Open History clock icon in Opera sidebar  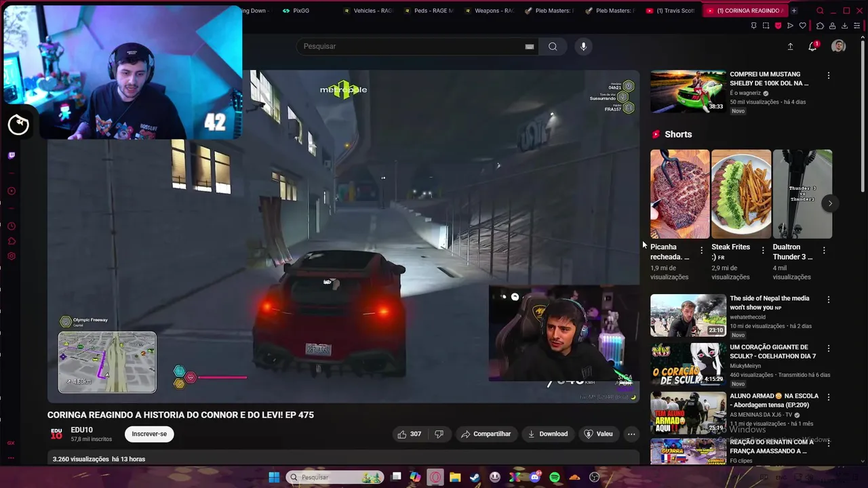[x=12, y=226]
